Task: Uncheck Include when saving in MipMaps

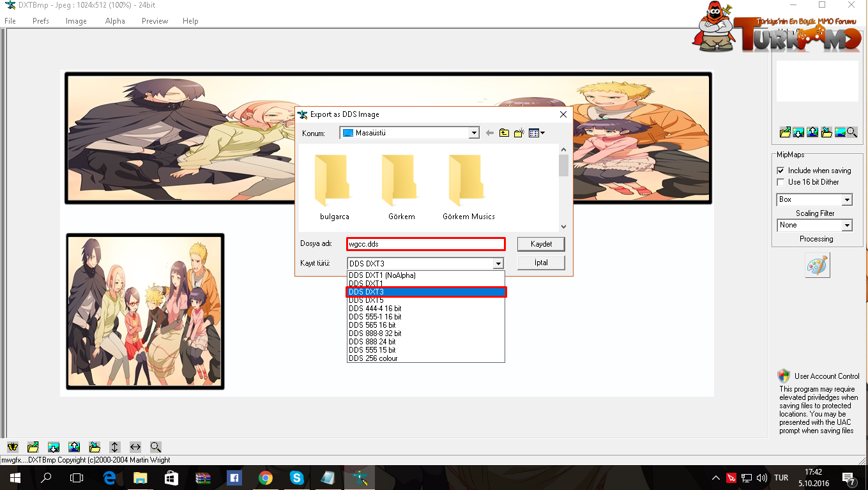Action: point(780,171)
